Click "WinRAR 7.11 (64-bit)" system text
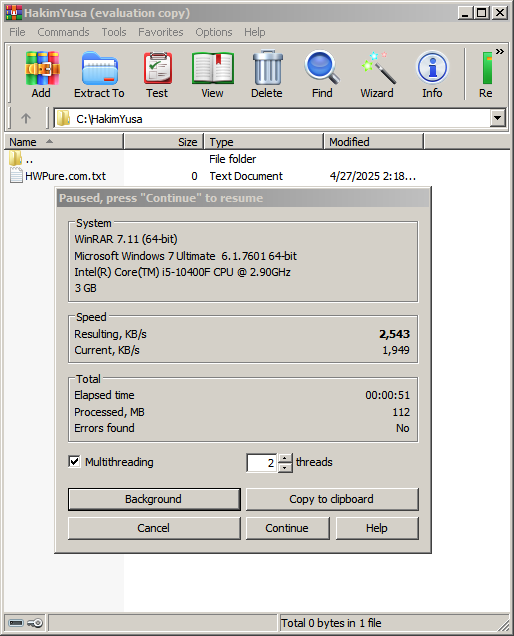Viewport: 514px width, 636px height. click(126, 239)
